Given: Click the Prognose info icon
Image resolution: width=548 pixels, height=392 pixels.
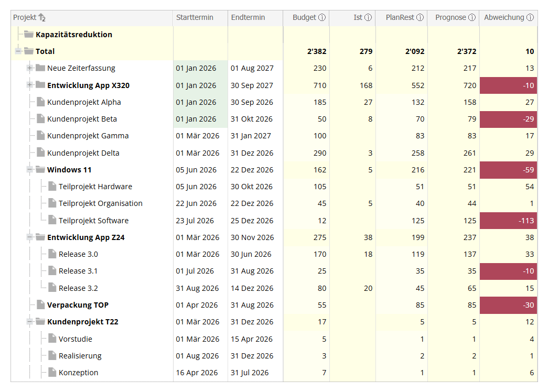Looking at the screenshot, I should coord(472,17).
